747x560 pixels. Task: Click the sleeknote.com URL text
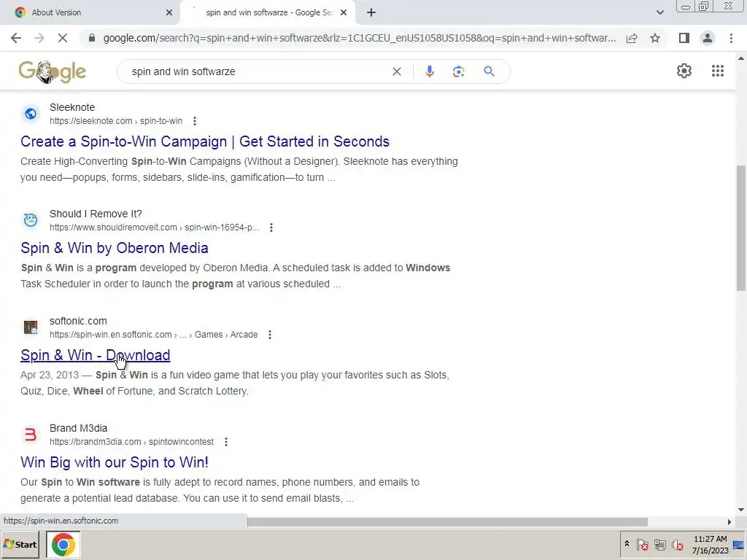point(116,121)
